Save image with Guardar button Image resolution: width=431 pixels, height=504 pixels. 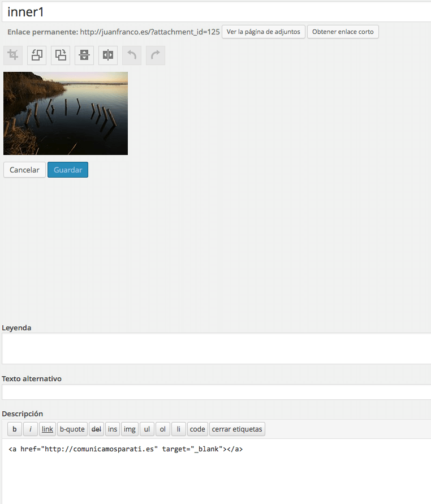click(x=68, y=170)
